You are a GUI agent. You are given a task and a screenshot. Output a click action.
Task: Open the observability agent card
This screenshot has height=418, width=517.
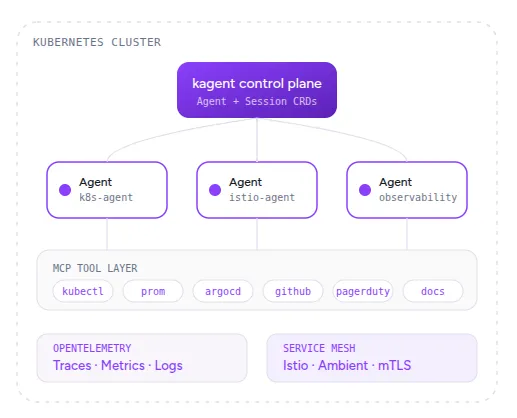407,190
